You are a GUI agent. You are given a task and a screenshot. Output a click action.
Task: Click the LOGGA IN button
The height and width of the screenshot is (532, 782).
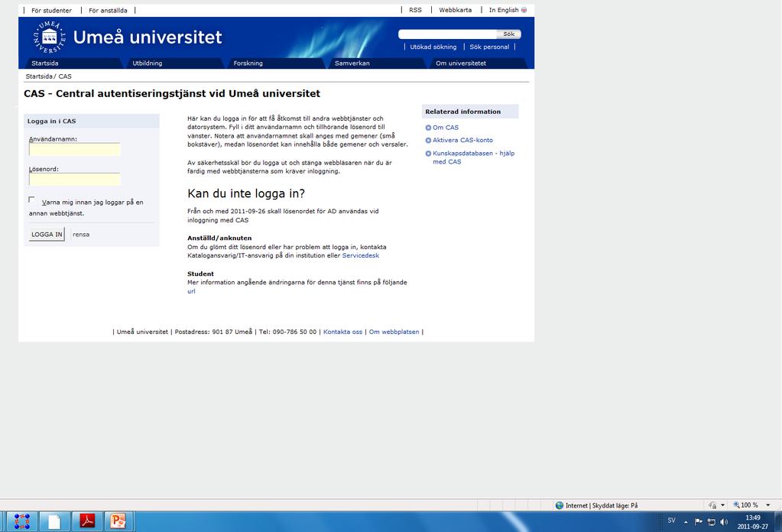47,235
